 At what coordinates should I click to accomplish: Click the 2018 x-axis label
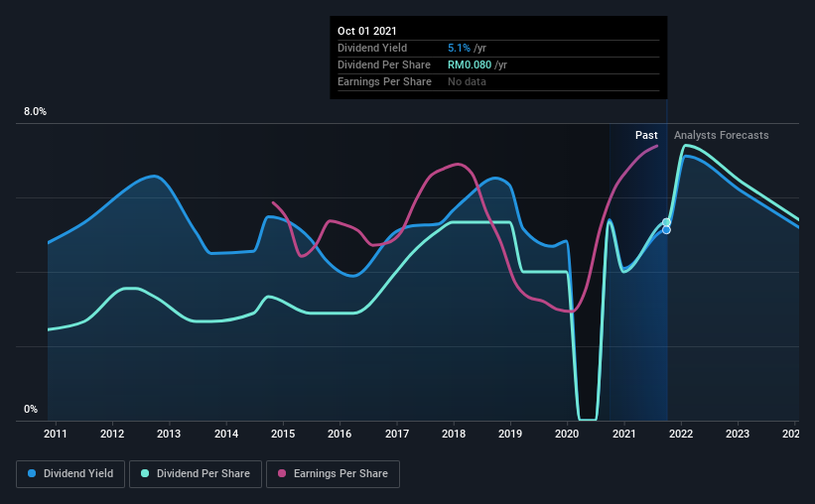coord(454,434)
